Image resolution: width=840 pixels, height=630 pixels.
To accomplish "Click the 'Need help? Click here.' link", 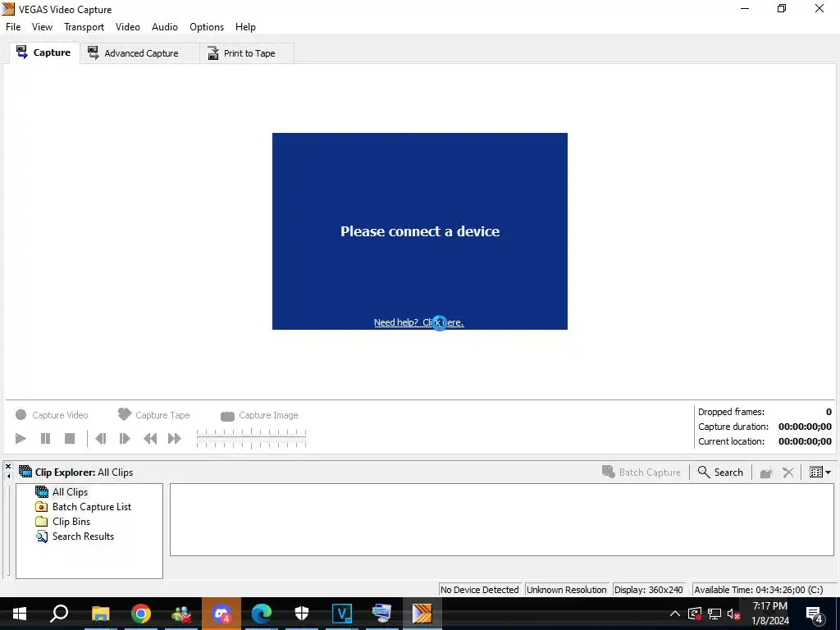I will click(418, 322).
